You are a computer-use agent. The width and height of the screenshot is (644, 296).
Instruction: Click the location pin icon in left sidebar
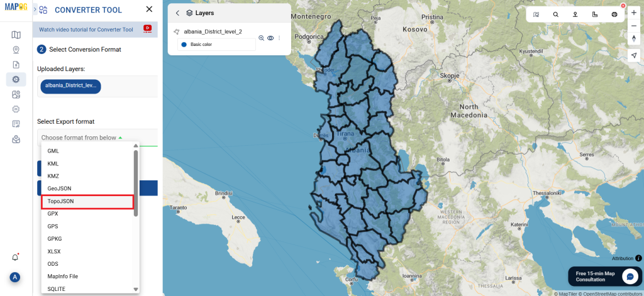coord(16,50)
